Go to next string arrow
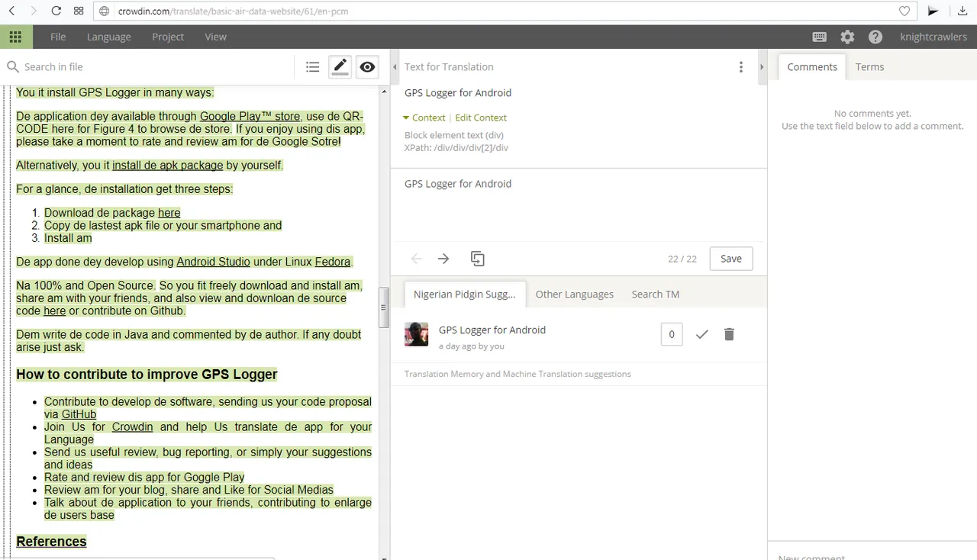977x560 pixels. point(443,259)
